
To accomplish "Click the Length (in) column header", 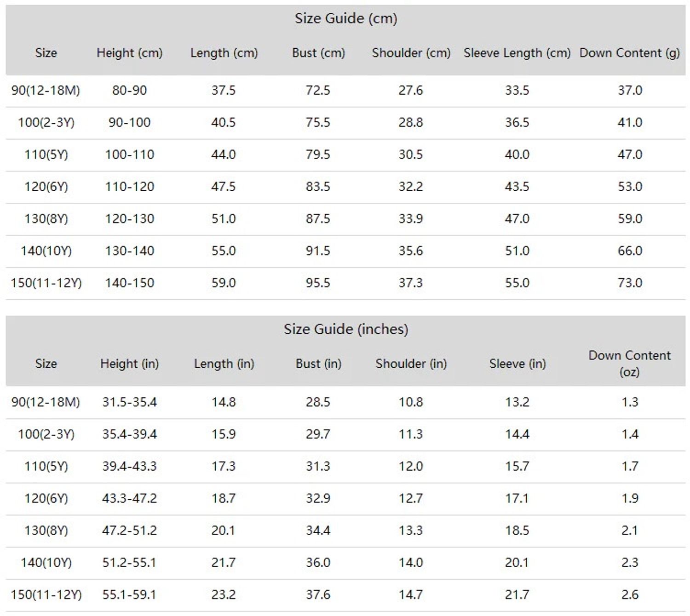I will 224,364.
